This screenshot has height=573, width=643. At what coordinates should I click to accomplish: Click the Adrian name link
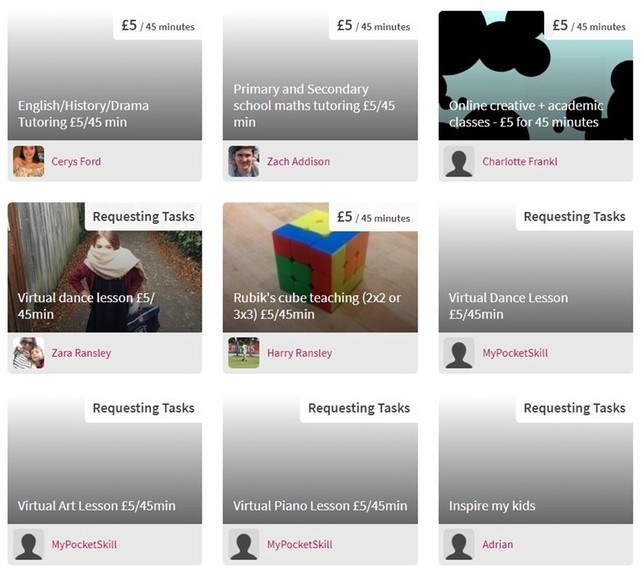498,544
